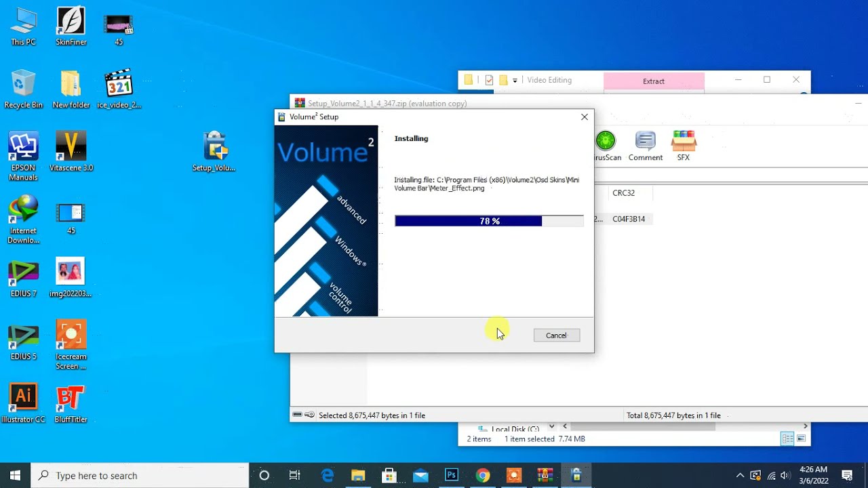Select the 45 project file under Vitascene
Screen dimensions: 868x488
[x=71, y=218]
